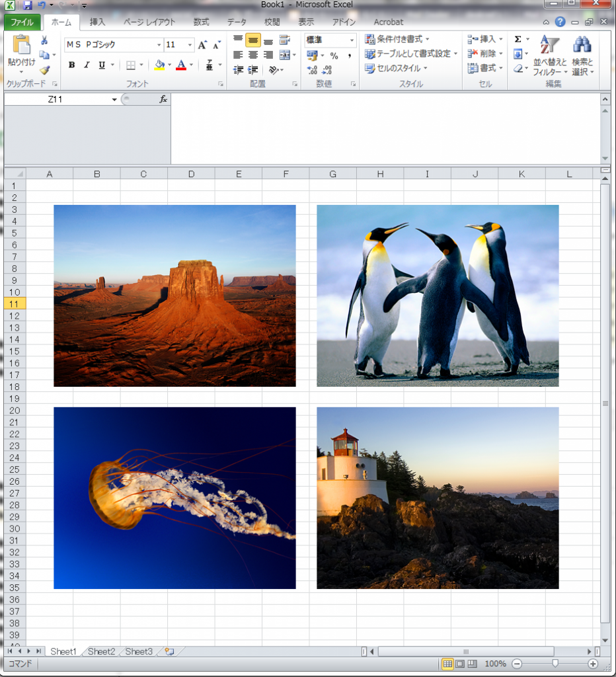
Task: Click the Paste (貼り付け) clipboard icon
Action: [x=21, y=46]
